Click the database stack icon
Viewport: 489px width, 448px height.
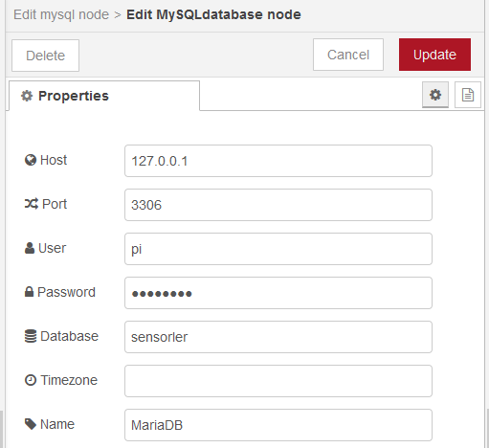pos(31,336)
